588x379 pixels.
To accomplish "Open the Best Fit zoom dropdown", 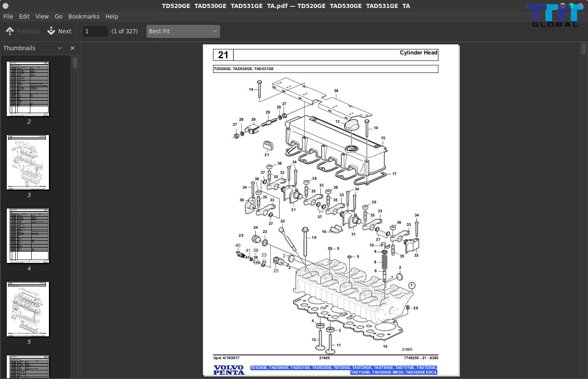I will tap(183, 31).
